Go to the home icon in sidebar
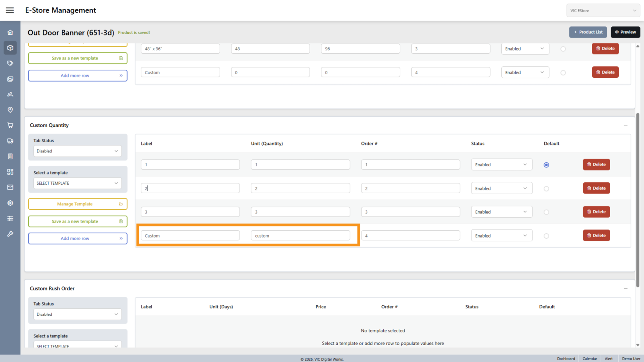The height and width of the screenshot is (362, 644). [x=10, y=33]
